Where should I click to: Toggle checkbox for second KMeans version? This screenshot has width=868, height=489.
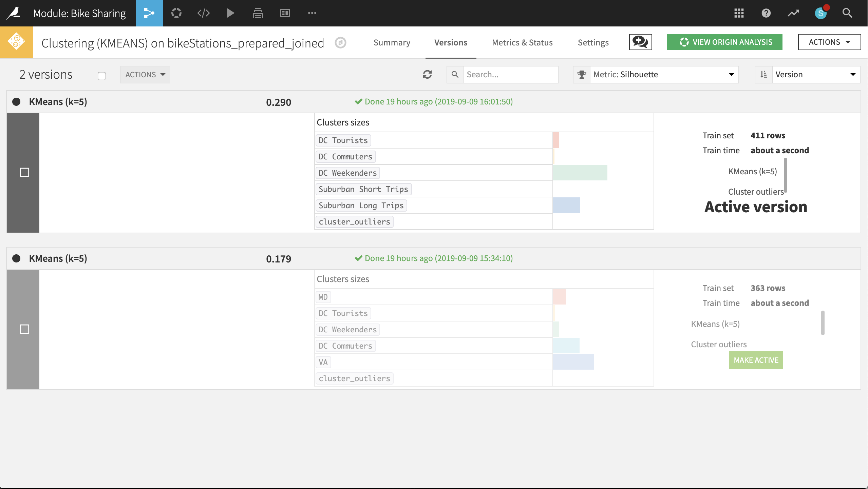point(25,329)
